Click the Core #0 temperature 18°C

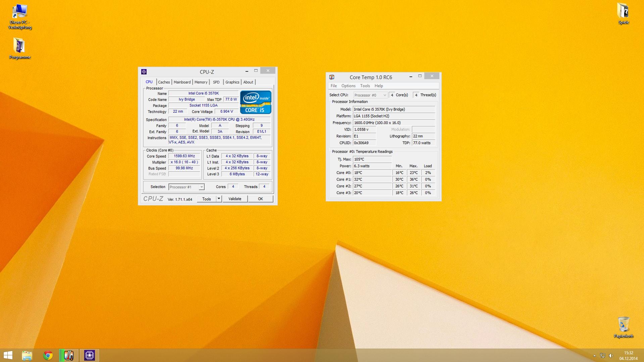click(372, 173)
